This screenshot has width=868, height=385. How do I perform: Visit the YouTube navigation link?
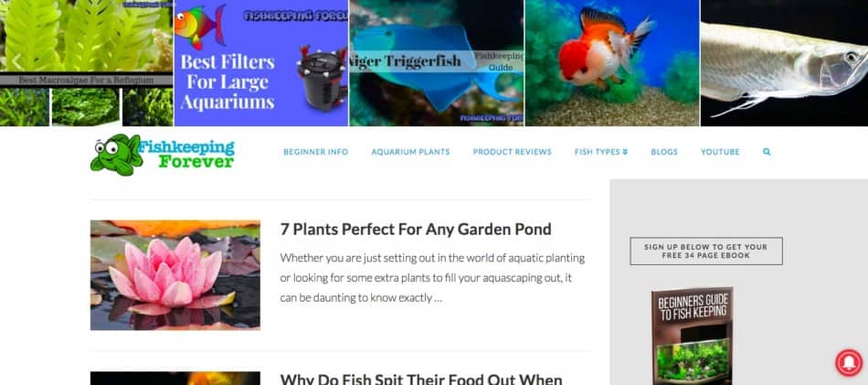tap(720, 152)
